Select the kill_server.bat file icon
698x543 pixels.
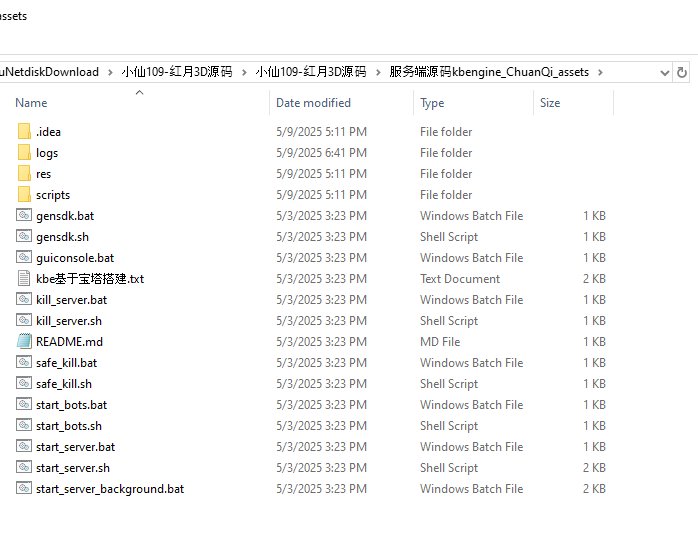(24, 300)
